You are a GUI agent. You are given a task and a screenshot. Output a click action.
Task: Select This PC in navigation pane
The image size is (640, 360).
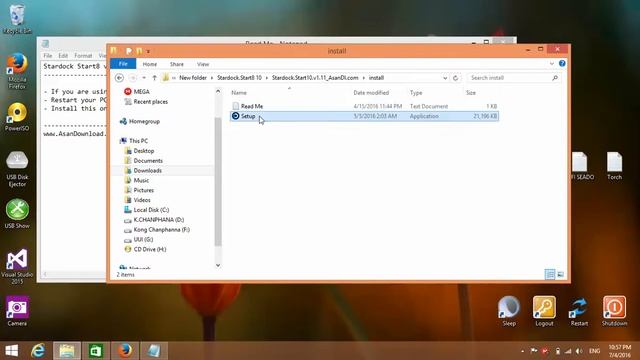(138, 141)
